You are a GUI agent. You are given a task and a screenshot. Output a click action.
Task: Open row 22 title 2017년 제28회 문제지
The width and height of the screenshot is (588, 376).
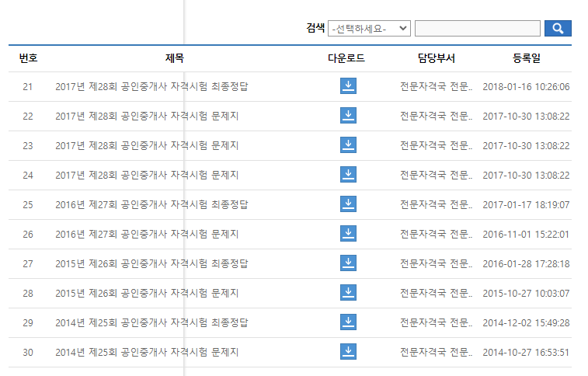pyautogui.click(x=147, y=117)
